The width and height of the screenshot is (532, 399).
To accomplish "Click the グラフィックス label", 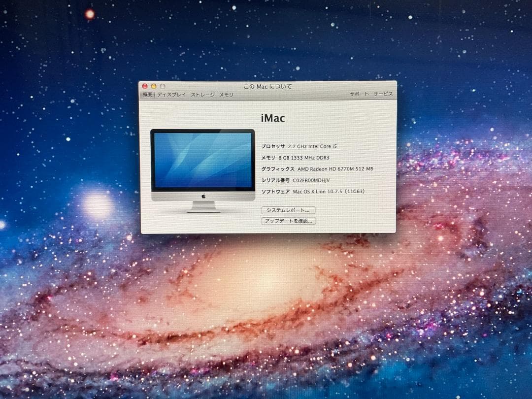I will click(278, 168).
